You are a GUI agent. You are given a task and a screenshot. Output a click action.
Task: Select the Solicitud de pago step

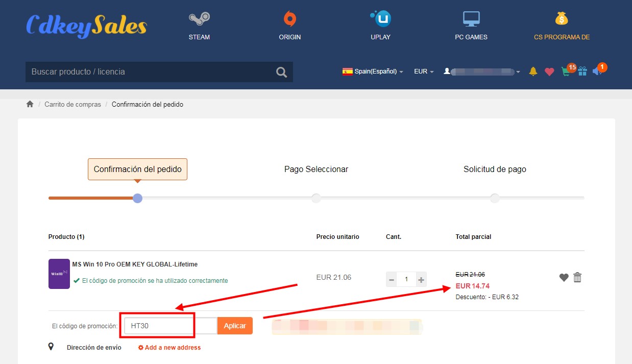[x=495, y=169]
